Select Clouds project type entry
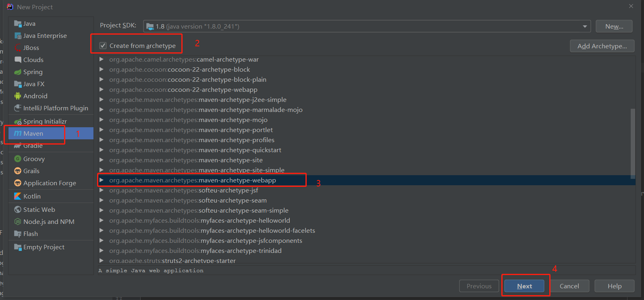The image size is (644, 300). [51, 60]
